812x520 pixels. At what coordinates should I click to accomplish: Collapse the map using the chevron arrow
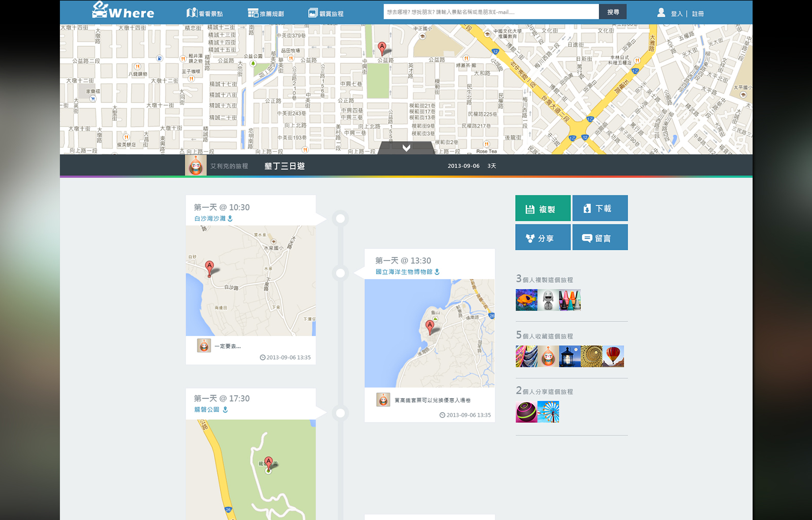[x=406, y=148]
